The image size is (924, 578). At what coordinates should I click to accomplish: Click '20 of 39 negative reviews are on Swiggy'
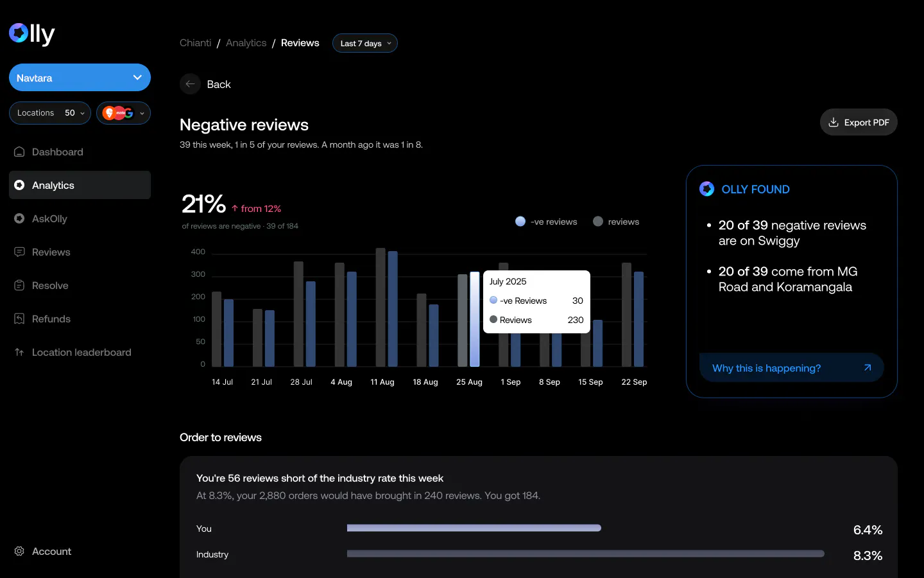coord(792,233)
